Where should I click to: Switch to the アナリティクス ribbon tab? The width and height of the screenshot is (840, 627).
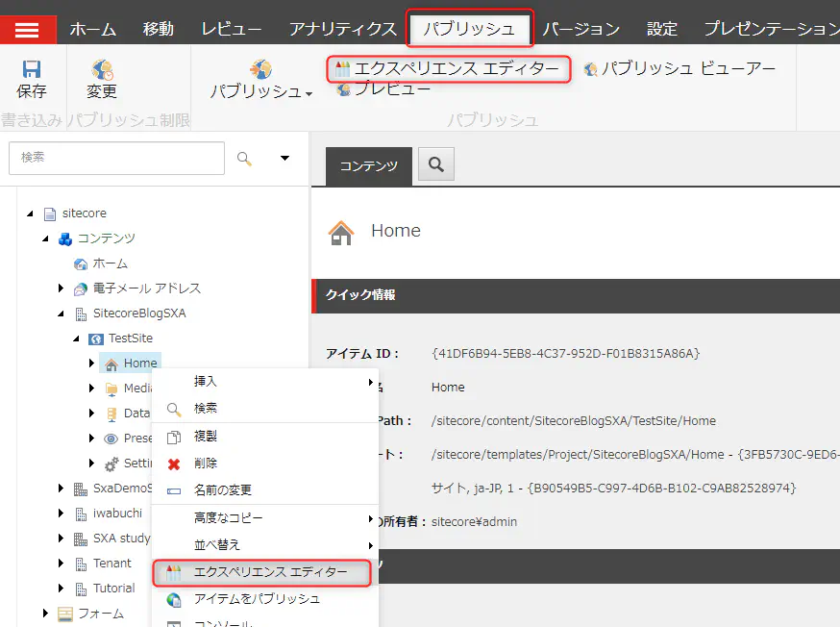point(343,29)
